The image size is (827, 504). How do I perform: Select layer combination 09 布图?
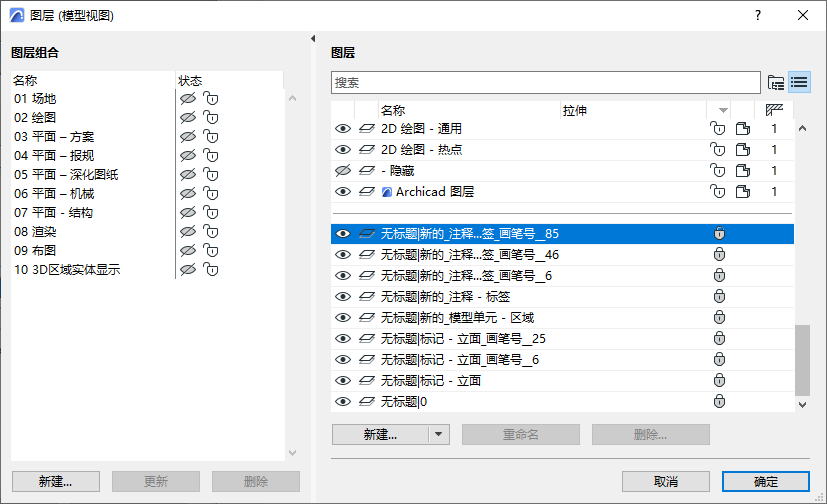(x=35, y=250)
